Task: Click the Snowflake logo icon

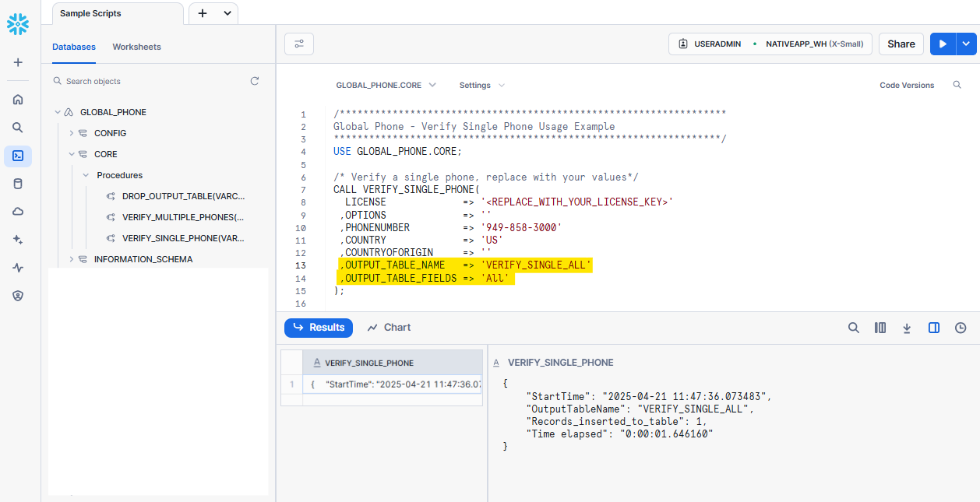Action: (x=18, y=25)
